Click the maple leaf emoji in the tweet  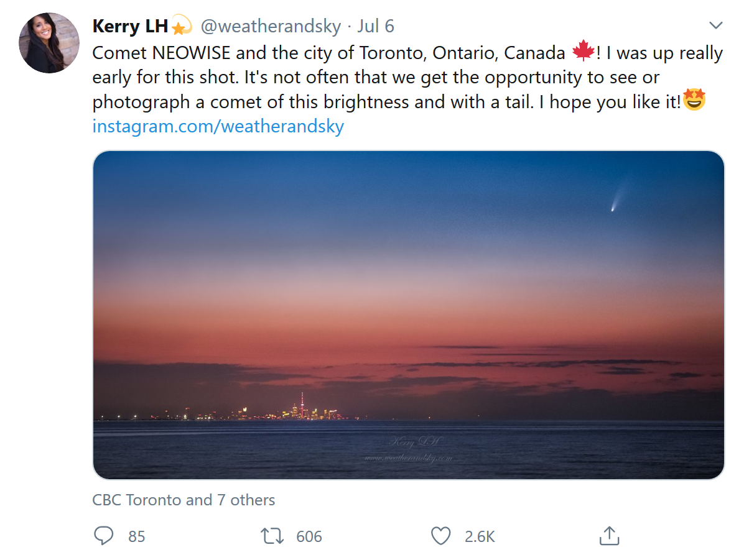click(x=583, y=52)
